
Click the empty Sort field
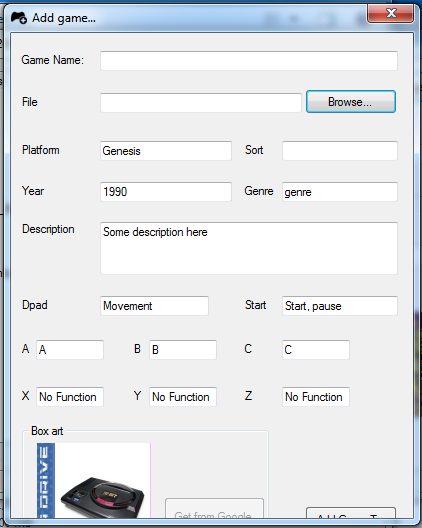340,151
